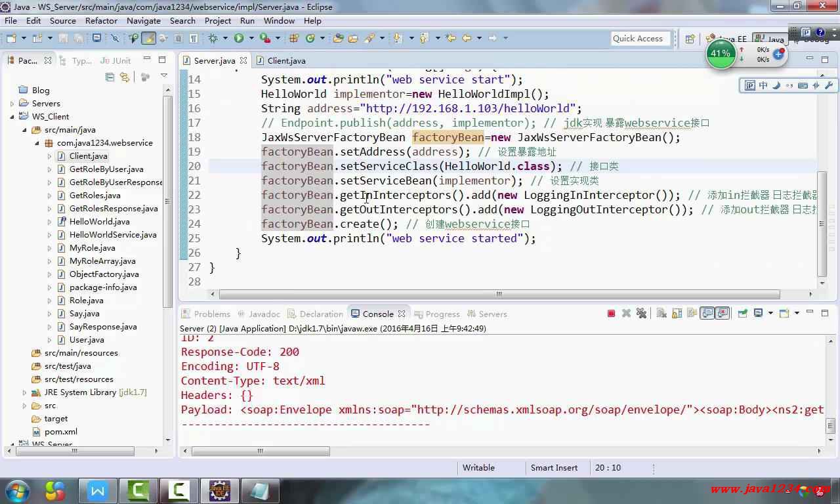
Task: Select HelloWorldService.java in package tree
Action: tap(113, 234)
